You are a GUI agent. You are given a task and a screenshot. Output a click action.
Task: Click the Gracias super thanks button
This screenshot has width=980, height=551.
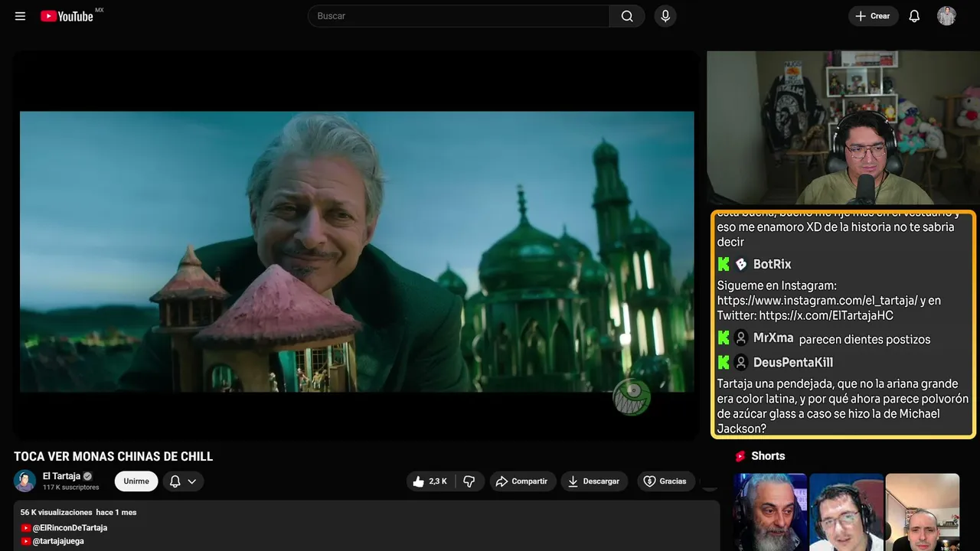click(665, 481)
